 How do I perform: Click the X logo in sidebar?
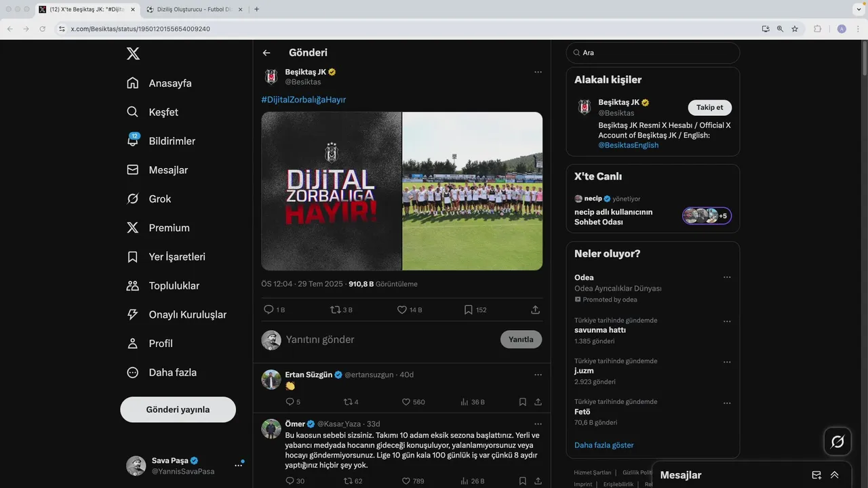click(133, 54)
